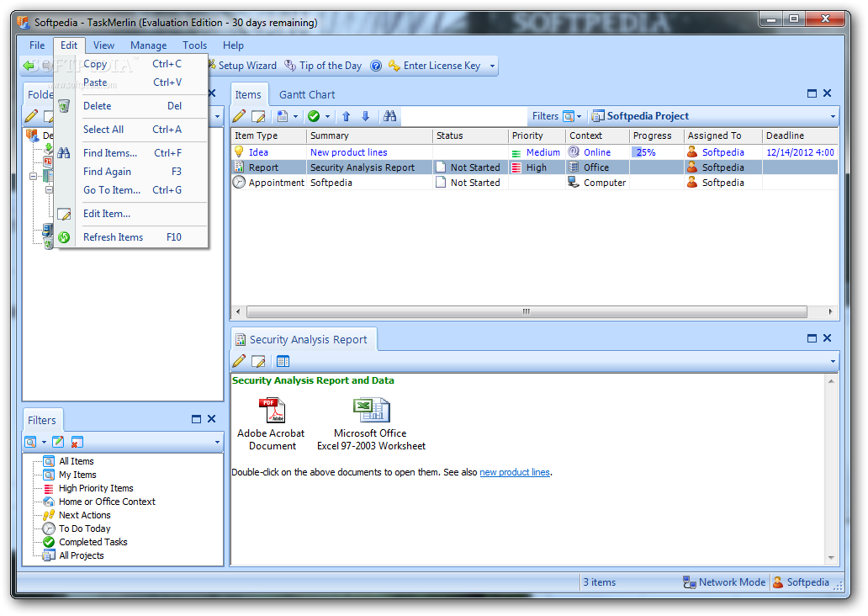Open the Filters panel toolbar options dropdown

click(x=217, y=442)
